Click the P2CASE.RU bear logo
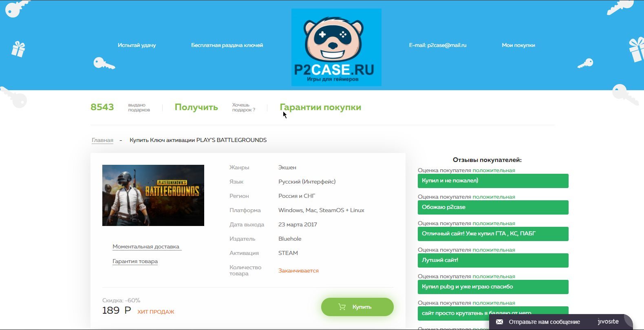 tap(336, 47)
